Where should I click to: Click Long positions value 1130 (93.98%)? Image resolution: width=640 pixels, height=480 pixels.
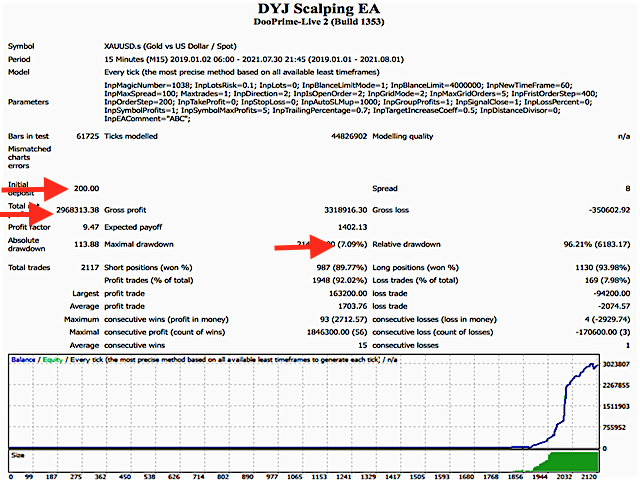(x=602, y=268)
